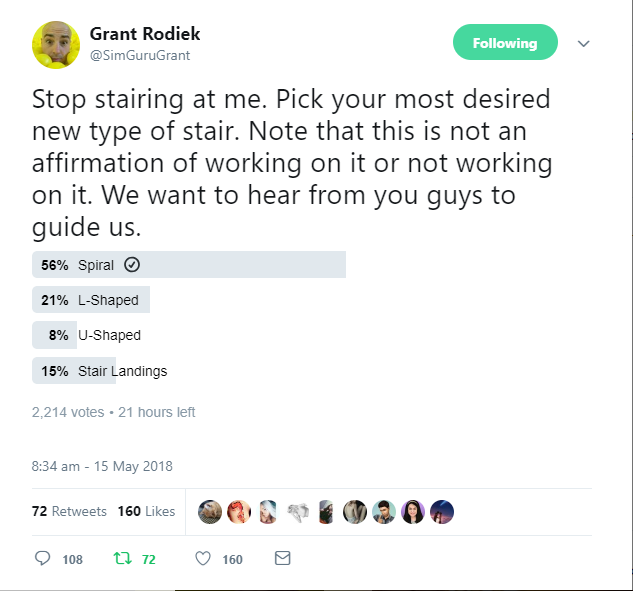The height and width of the screenshot is (591, 633).
Task: Click the envelope direct message icon
Action: 283,558
